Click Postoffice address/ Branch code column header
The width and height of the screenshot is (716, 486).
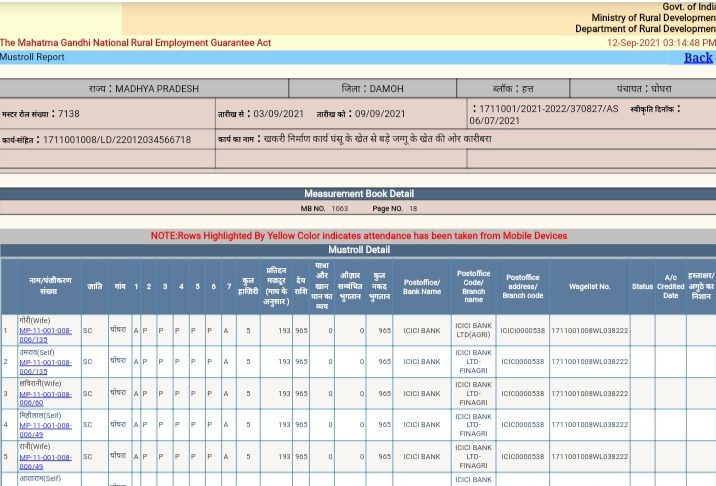pyautogui.click(x=522, y=286)
